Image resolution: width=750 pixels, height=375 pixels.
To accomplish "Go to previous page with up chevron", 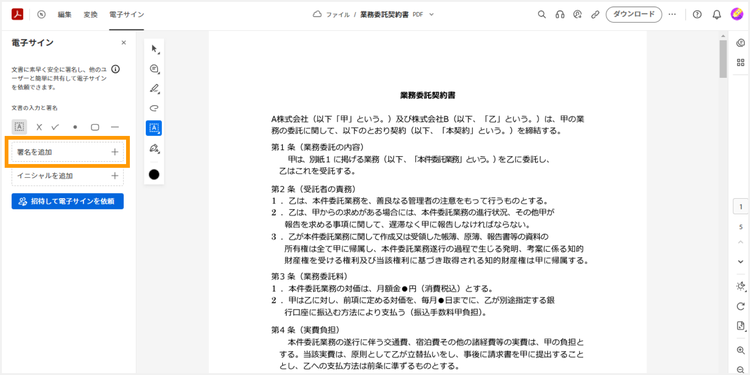I will [x=740, y=242].
